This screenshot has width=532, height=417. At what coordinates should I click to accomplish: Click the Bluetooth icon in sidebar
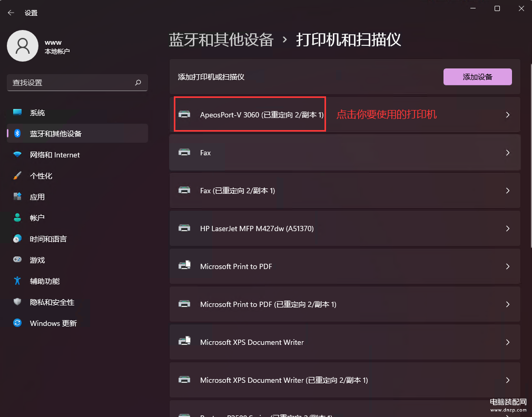tap(17, 133)
